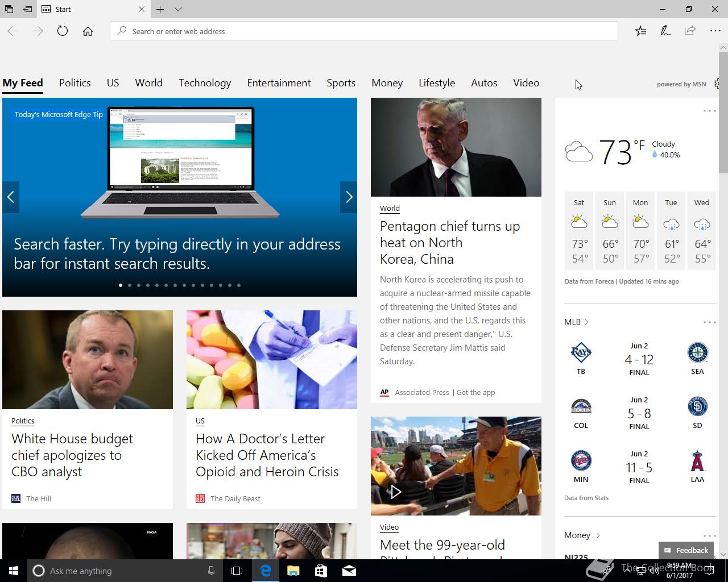Open the Money card options menu
Viewport: 728px width, 582px height.
pyautogui.click(x=709, y=535)
